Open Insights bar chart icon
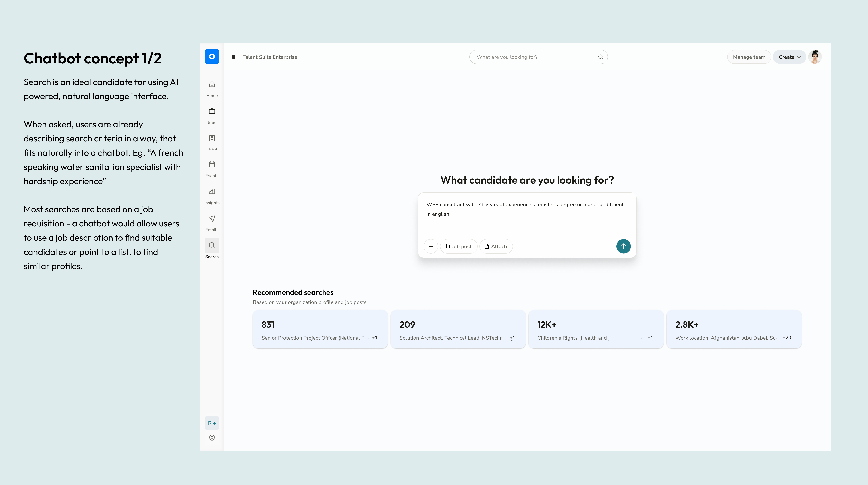The height and width of the screenshot is (485, 868). tap(212, 192)
